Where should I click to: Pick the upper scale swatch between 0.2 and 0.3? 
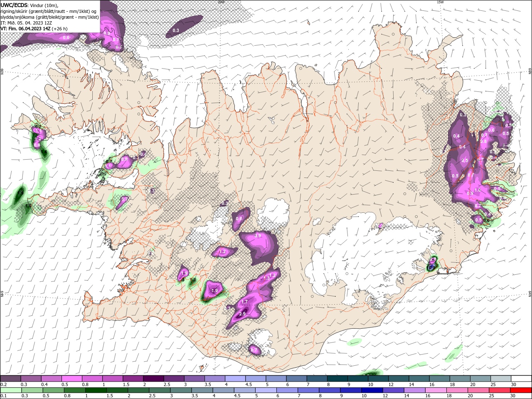[11, 379]
